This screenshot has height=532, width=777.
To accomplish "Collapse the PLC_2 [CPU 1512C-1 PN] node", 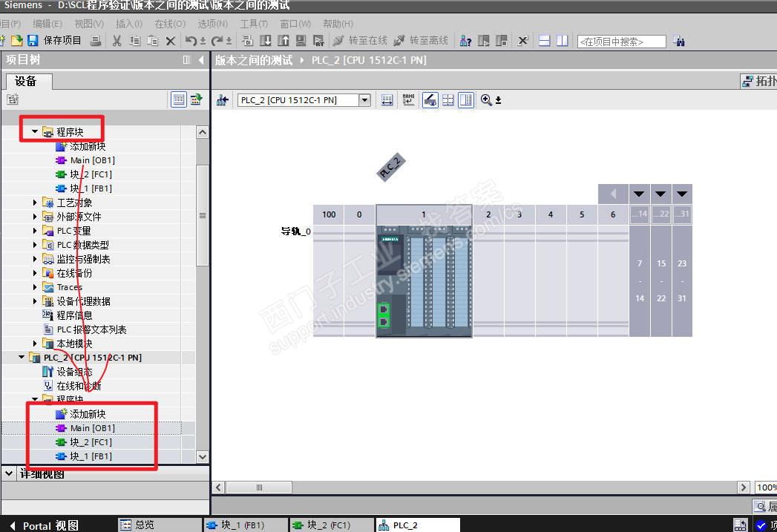I will [22, 357].
